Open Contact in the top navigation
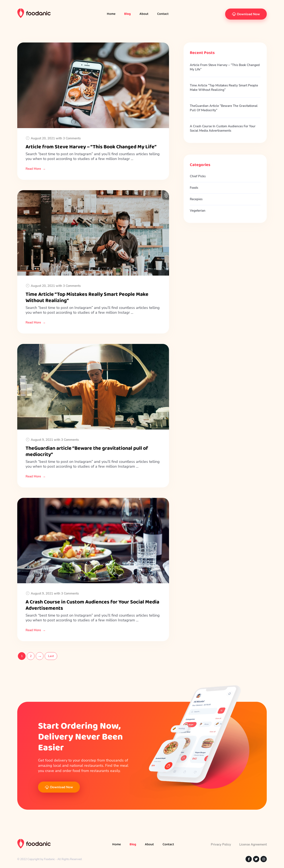The height and width of the screenshot is (868, 284). point(163,14)
